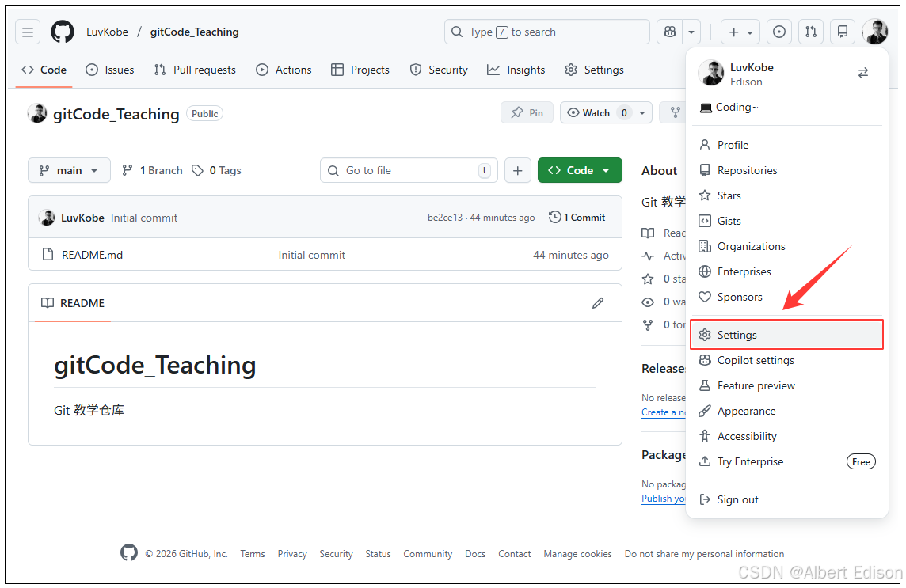
Task: Open Stars from user menu
Action: click(x=787, y=195)
